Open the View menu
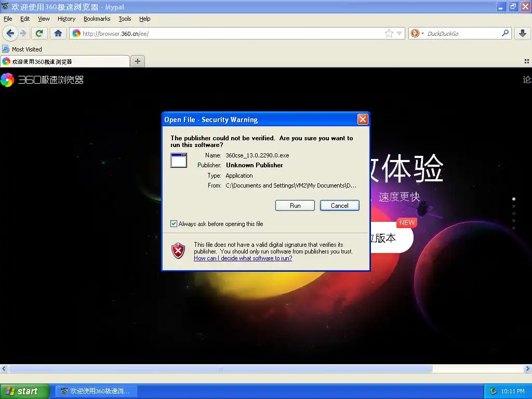 click(x=44, y=19)
